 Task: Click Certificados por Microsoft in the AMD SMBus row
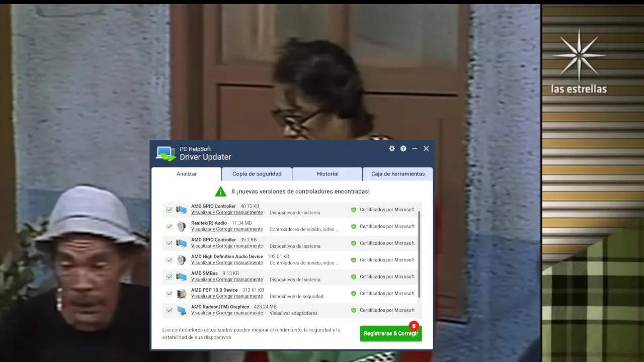[387, 277]
